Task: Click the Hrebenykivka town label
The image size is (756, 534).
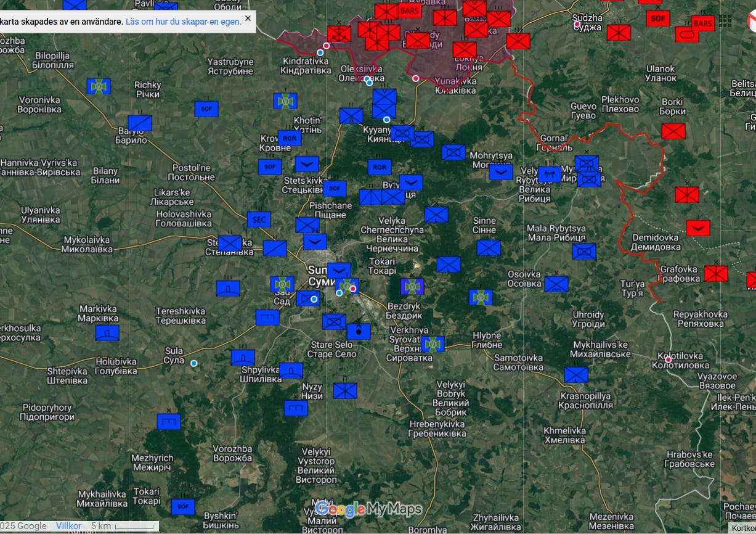Action: pos(437,429)
